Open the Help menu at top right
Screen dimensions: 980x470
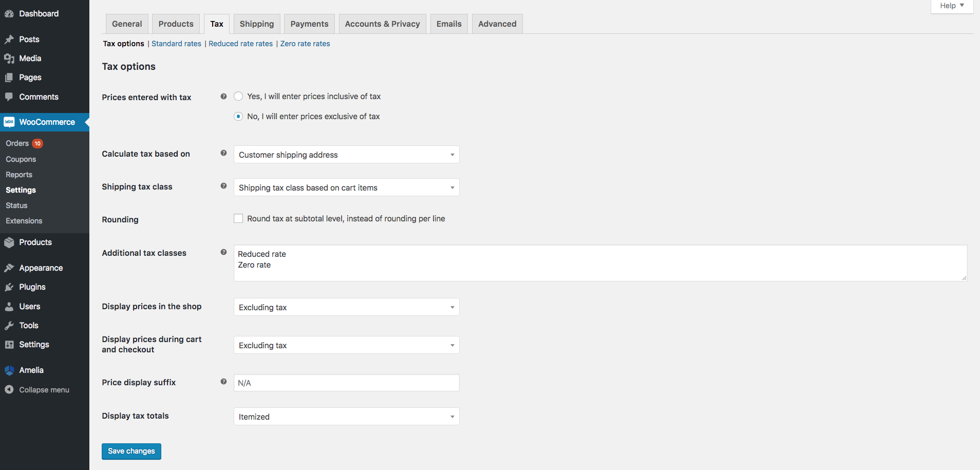[x=950, y=5]
